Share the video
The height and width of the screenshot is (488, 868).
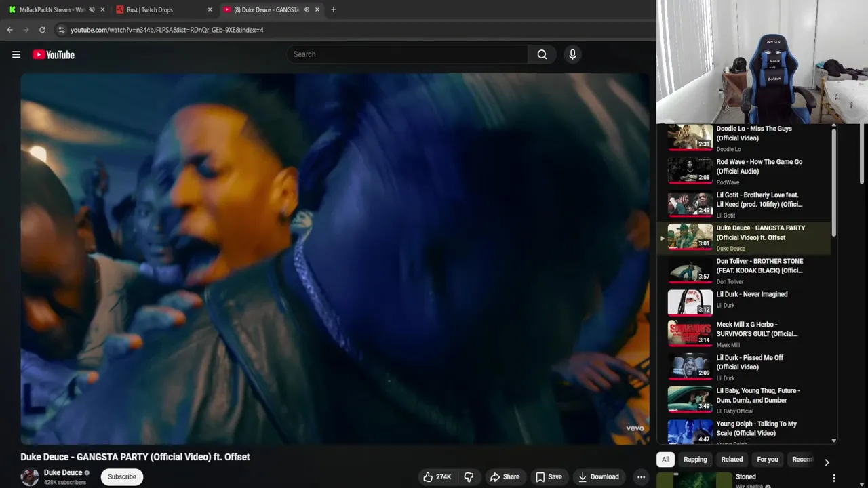pyautogui.click(x=505, y=476)
